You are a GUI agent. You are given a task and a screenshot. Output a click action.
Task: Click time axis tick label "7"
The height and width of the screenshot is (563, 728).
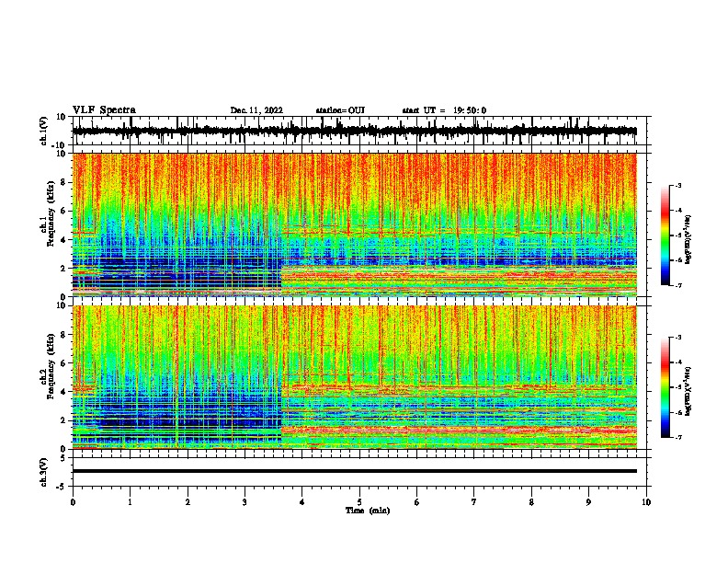point(474,502)
